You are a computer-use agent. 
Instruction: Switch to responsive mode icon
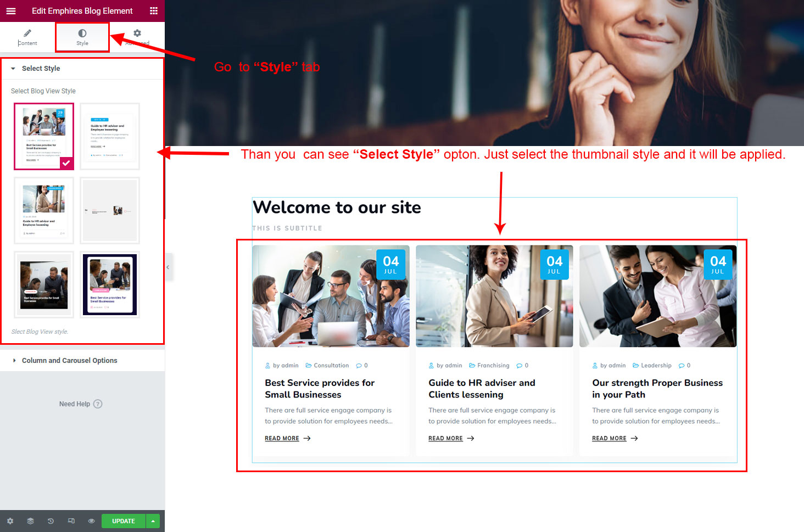(x=71, y=521)
